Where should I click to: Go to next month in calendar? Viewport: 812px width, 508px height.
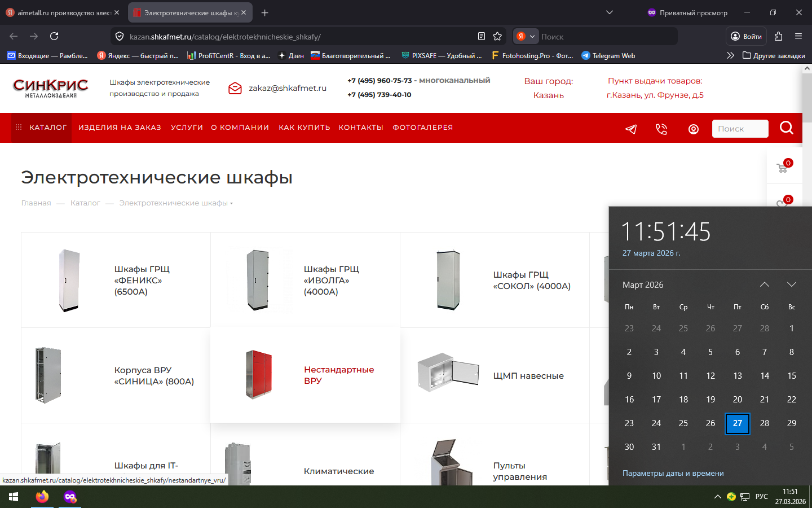[792, 284]
